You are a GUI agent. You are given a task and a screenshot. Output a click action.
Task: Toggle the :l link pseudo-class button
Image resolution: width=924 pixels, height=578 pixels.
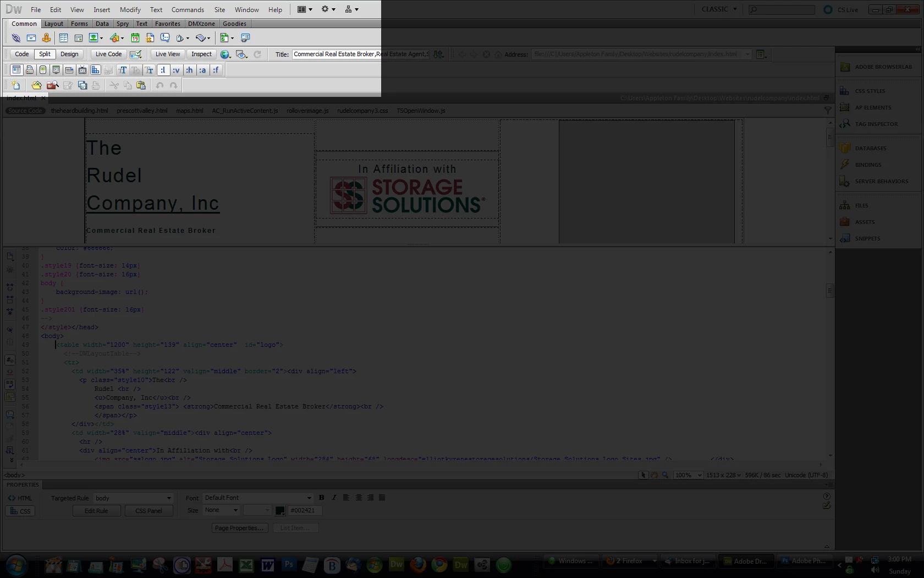point(163,70)
